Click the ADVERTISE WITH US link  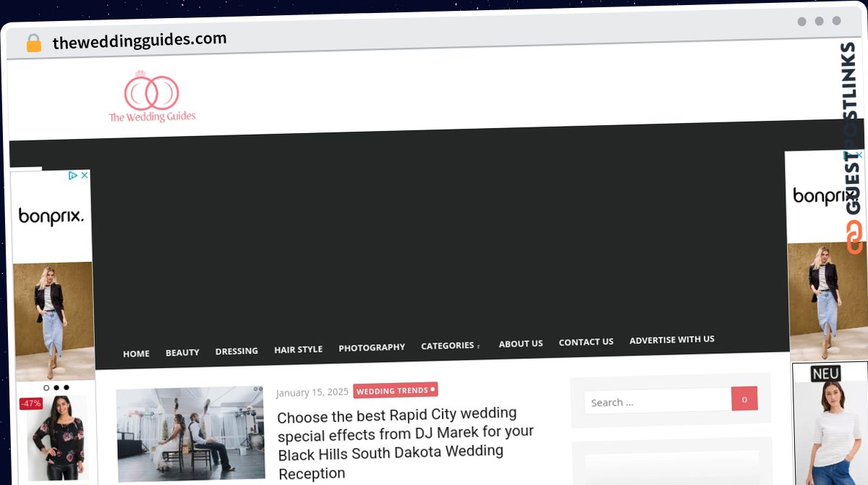(x=671, y=339)
